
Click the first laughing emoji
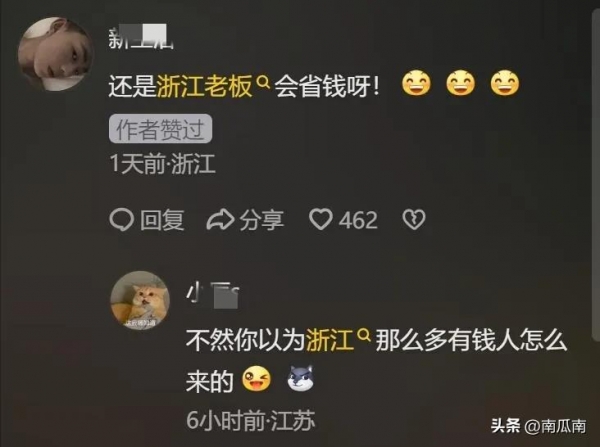coord(416,83)
